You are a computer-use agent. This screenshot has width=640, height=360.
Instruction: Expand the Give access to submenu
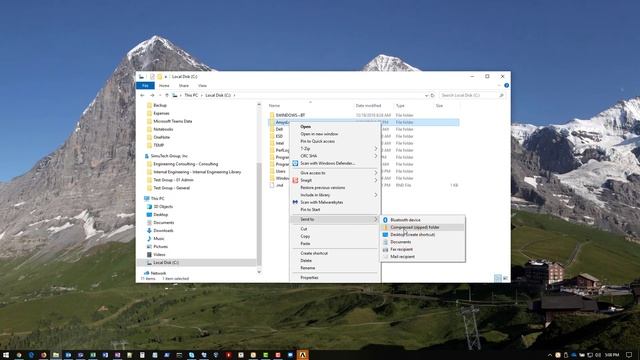click(x=335, y=173)
